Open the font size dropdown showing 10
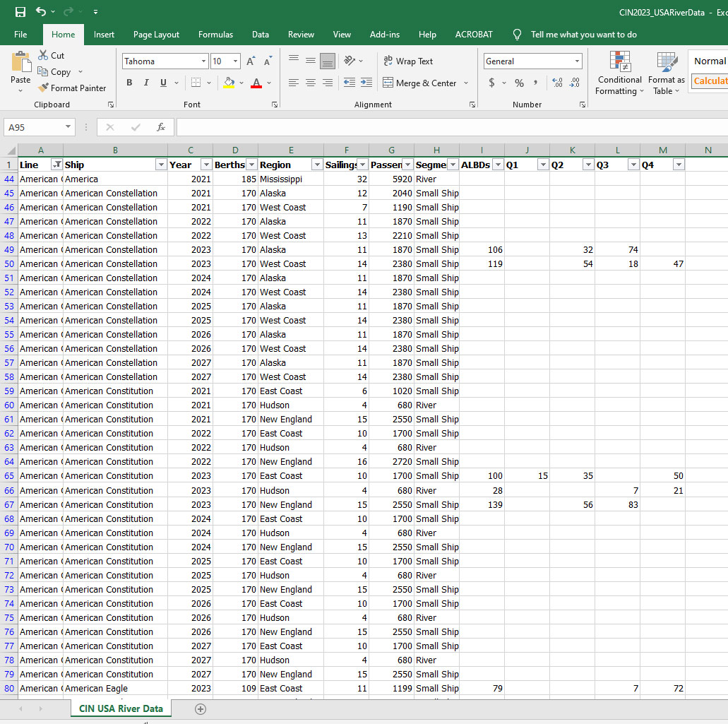This screenshot has height=724, width=728. [x=235, y=61]
